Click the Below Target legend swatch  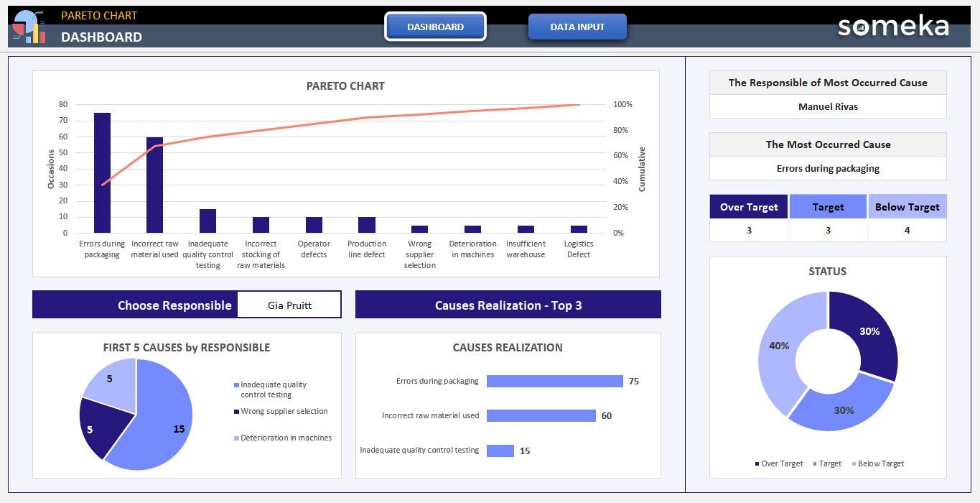pyautogui.click(x=854, y=463)
